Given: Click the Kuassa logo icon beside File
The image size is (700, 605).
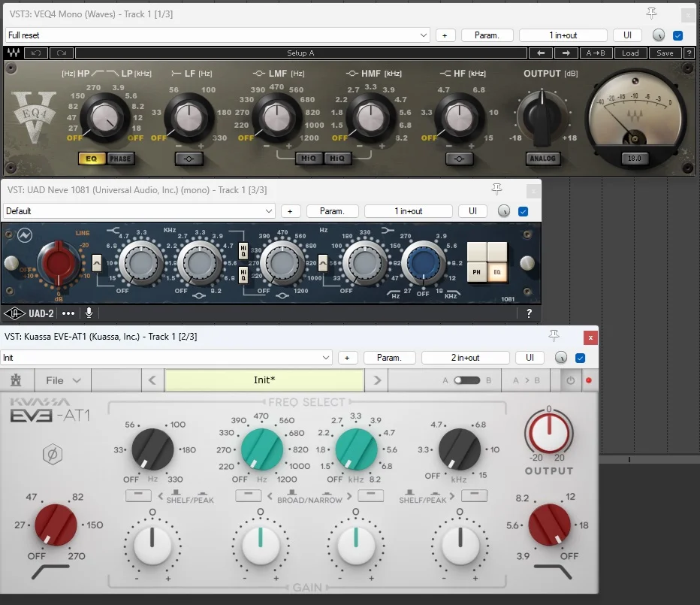Looking at the screenshot, I should (16, 380).
